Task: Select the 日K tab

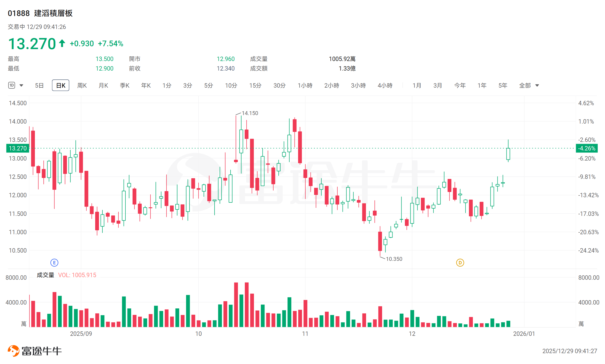Action: tap(61, 85)
